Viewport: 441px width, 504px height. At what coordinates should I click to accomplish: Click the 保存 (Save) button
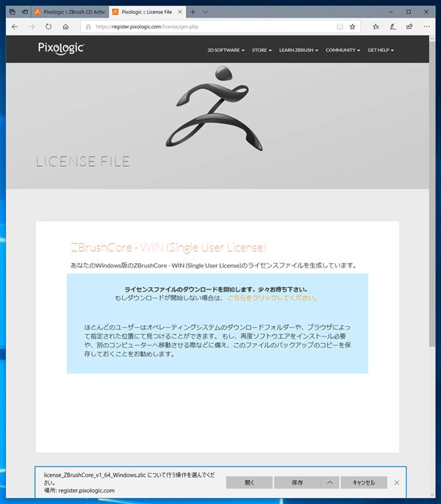(297, 483)
